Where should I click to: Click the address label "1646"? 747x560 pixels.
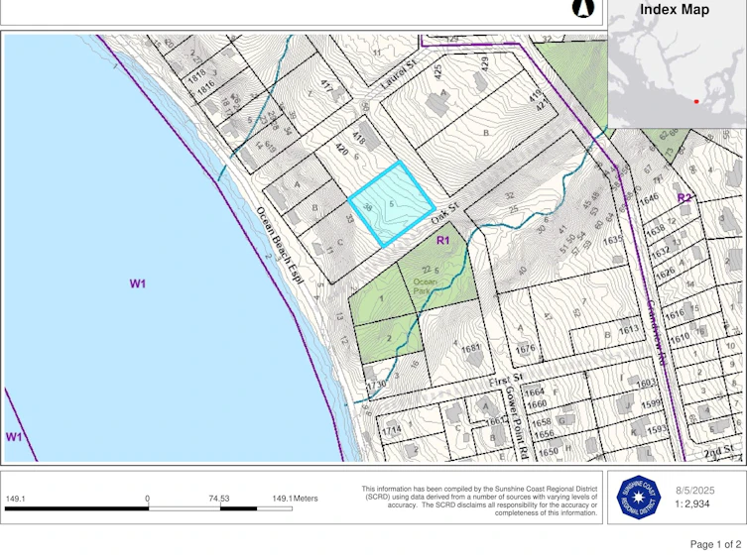(649, 199)
